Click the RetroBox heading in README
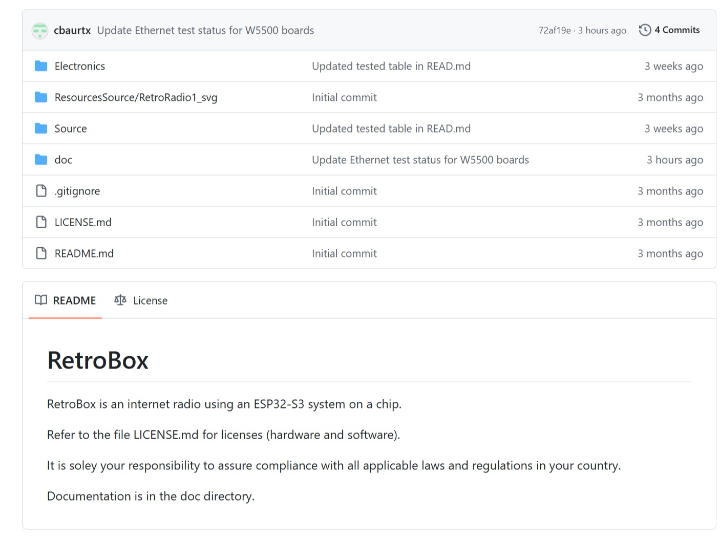720x540 pixels. click(98, 360)
